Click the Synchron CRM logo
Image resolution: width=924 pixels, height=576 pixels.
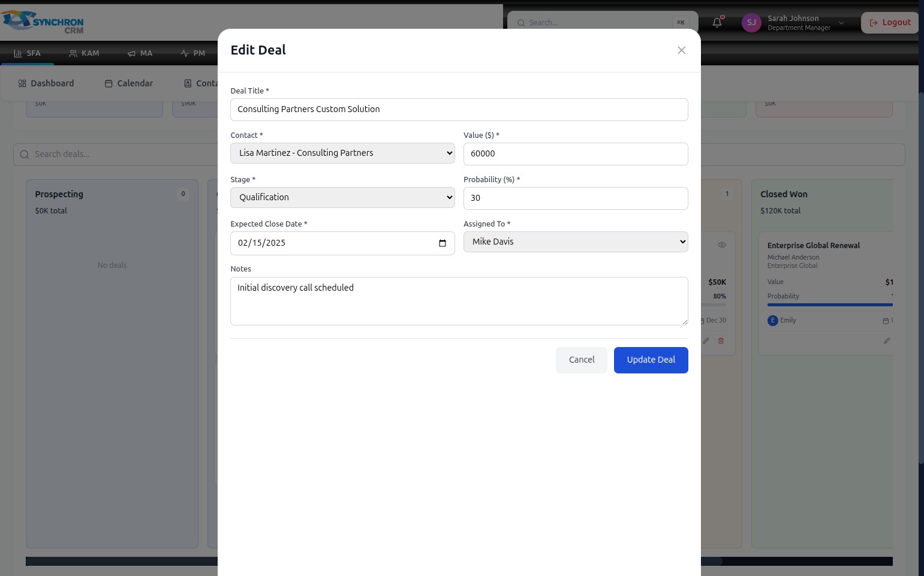tap(43, 22)
